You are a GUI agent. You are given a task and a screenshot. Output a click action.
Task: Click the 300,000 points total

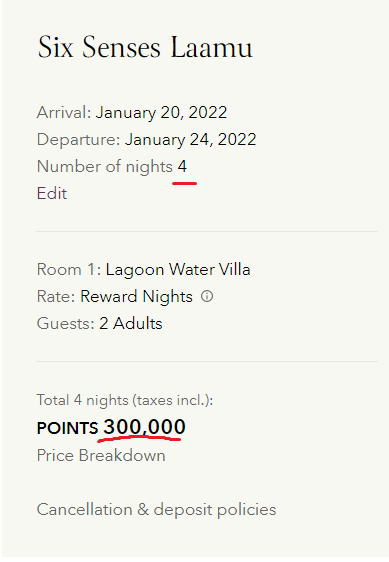[x=144, y=427]
